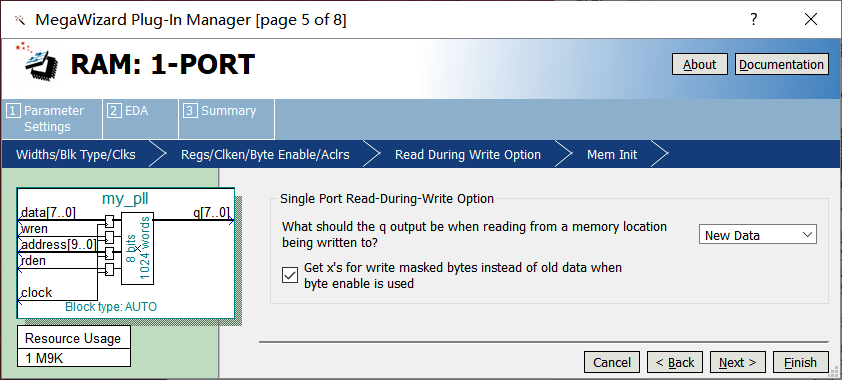The image size is (842, 380).
Task: Click the number 3 Summary icon
Action: tap(190, 111)
